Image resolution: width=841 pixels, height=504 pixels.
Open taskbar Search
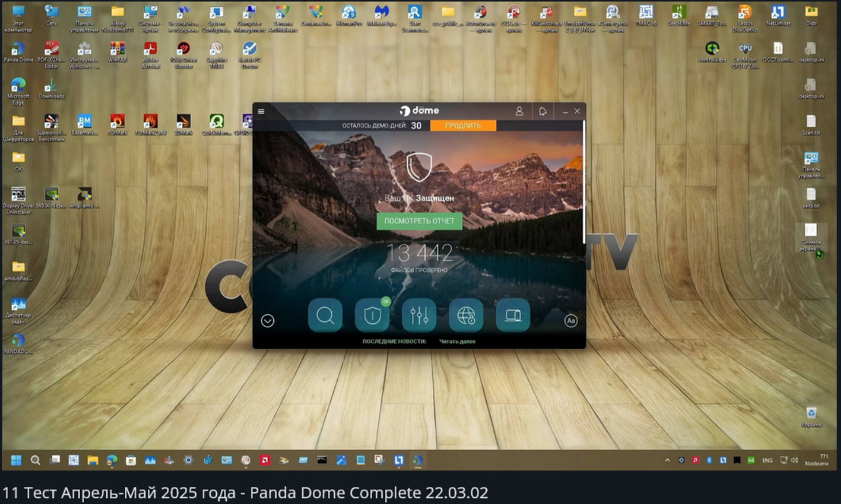[x=35, y=460]
